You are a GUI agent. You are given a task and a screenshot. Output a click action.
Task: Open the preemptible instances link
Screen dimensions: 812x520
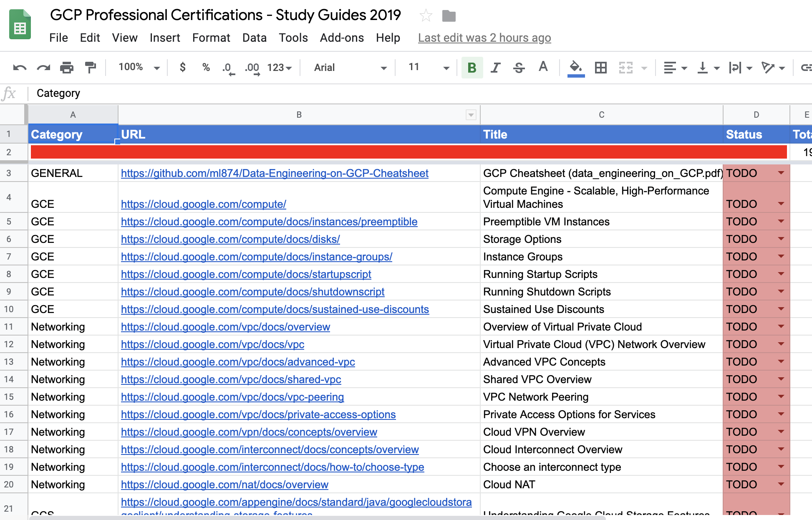269,222
